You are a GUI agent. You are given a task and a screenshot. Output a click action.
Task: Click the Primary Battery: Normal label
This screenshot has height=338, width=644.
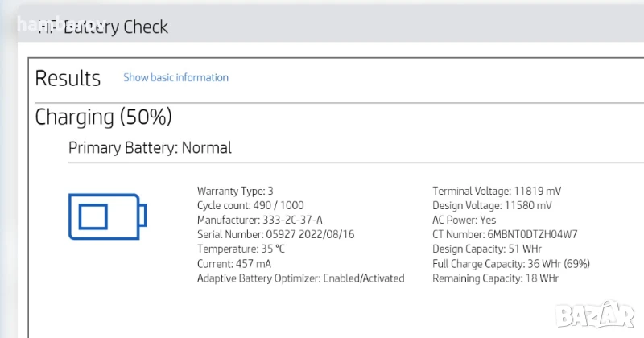[150, 148]
